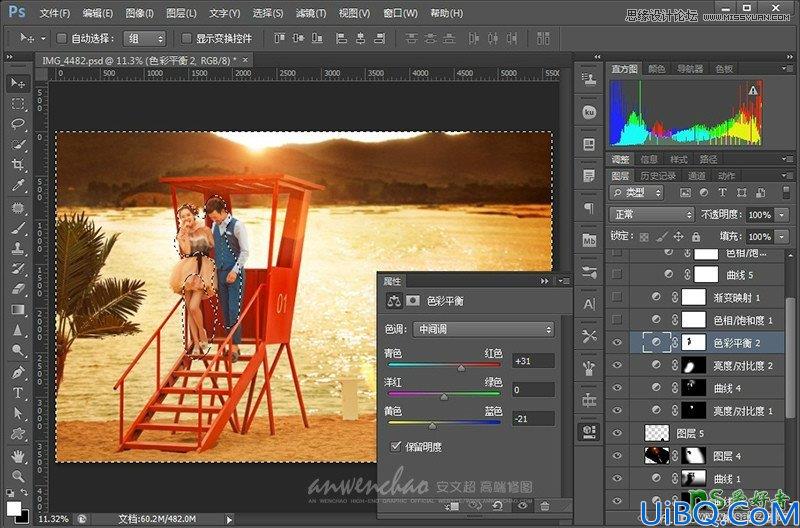Select the Clone Stamp tool
Screen dimensions: 800x528
[x=18, y=248]
